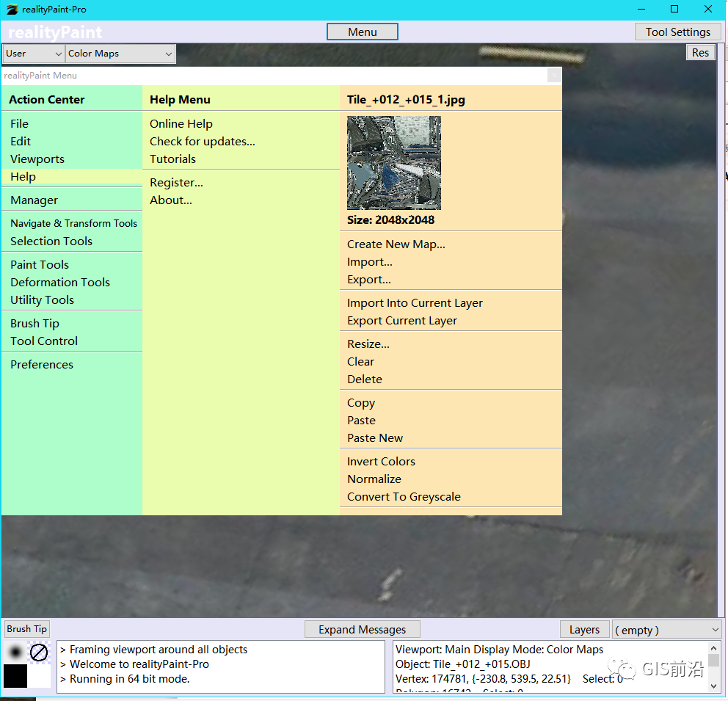This screenshot has height=701, width=728.
Task: Open the Layers button
Action: coord(585,630)
